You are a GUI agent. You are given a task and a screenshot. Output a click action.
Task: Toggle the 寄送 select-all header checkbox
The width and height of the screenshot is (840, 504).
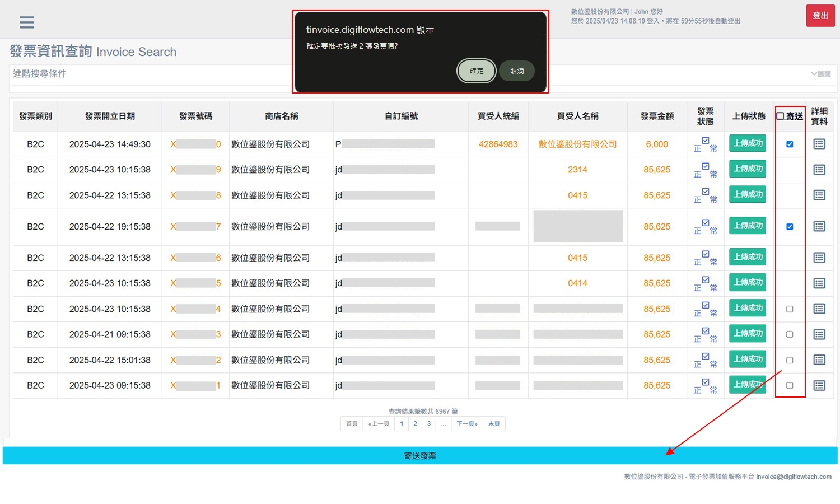(781, 116)
